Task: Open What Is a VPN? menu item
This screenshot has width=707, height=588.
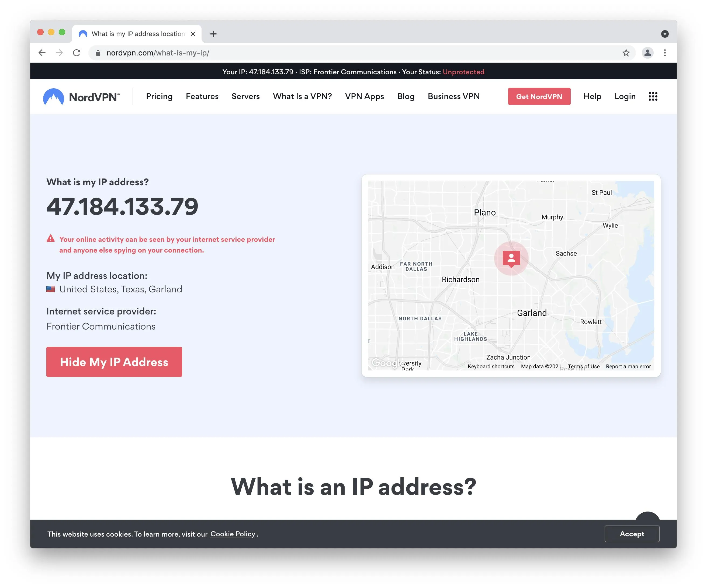Action: (302, 97)
